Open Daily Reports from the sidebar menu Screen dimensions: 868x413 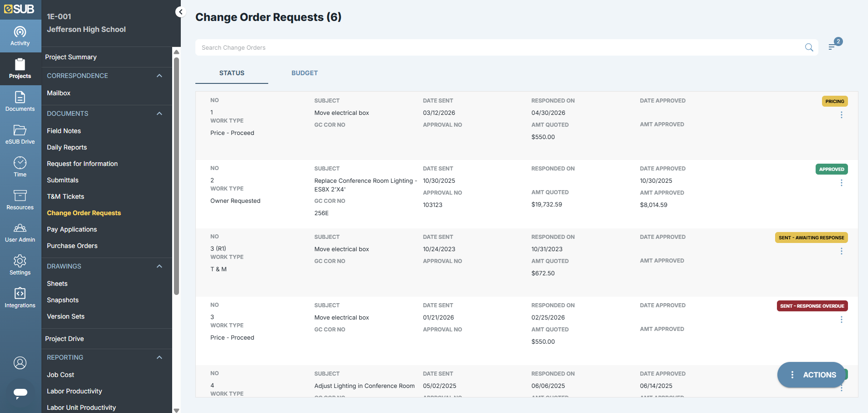(67, 147)
